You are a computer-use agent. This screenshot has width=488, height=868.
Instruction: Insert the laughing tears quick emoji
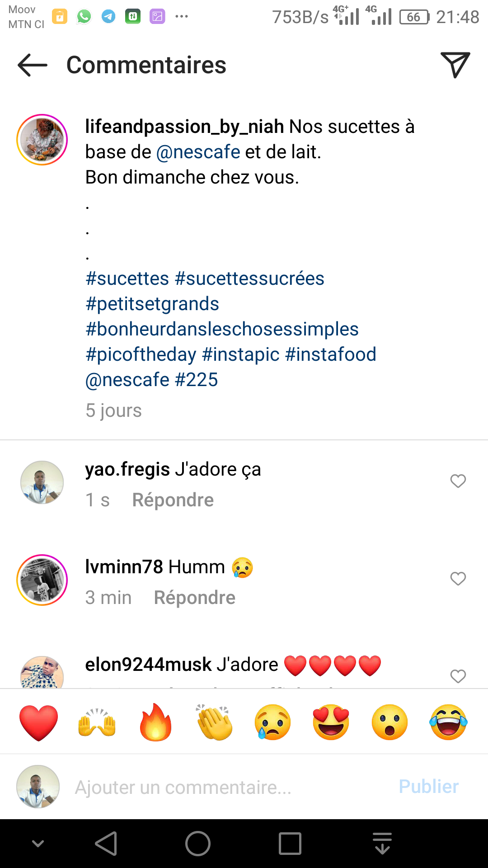(x=448, y=722)
